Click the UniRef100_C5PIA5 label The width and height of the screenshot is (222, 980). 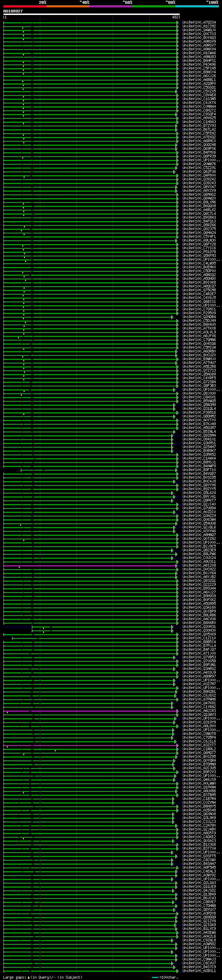[199, 68]
